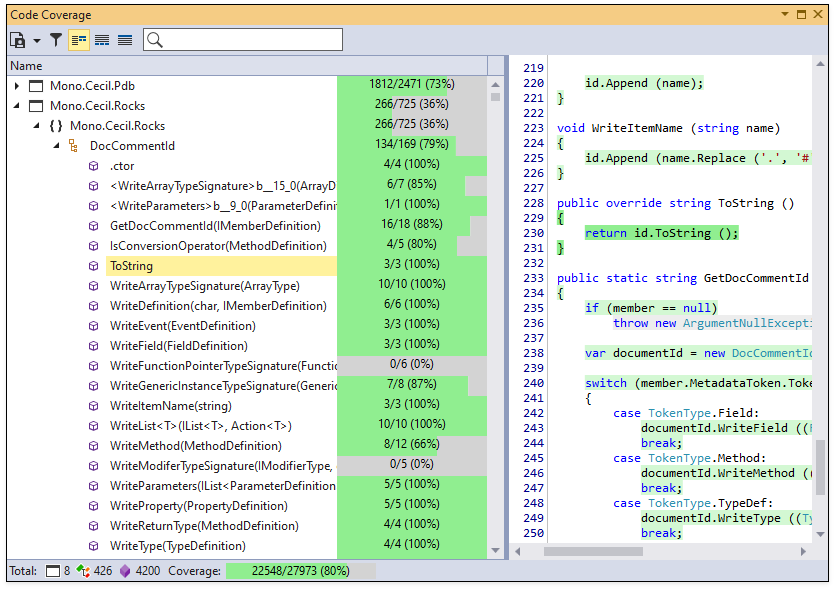Viewport: 835px width, 590px height.
Task: Select the WriteReturnType(MethodDefinition) row
Action: point(204,526)
